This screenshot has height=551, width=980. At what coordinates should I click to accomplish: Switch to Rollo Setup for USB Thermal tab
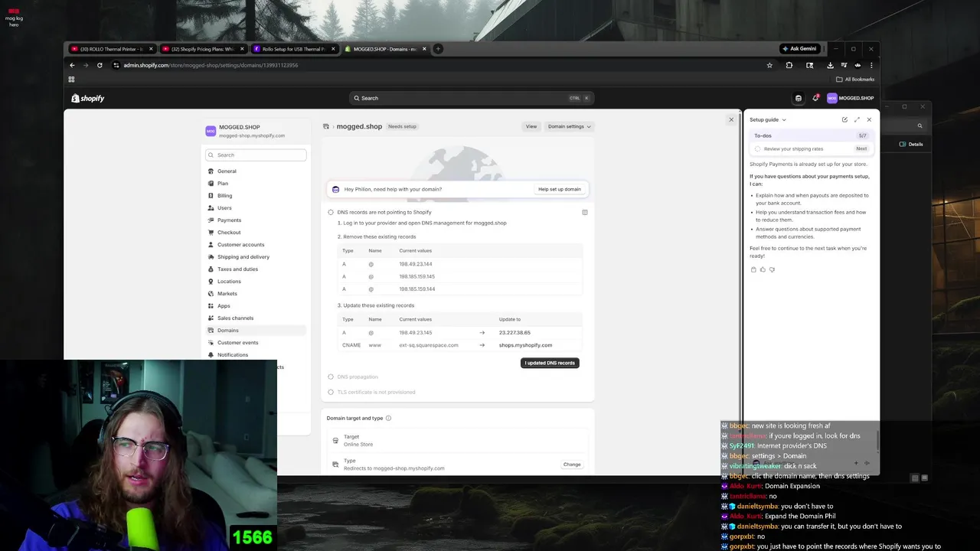point(294,49)
